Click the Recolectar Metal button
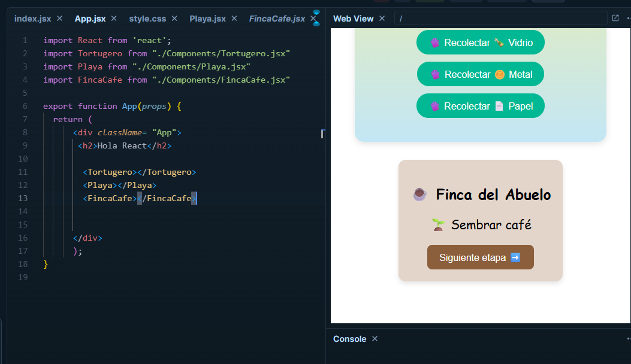Image resolution: width=631 pixels, height=364 pixels. 481,74
